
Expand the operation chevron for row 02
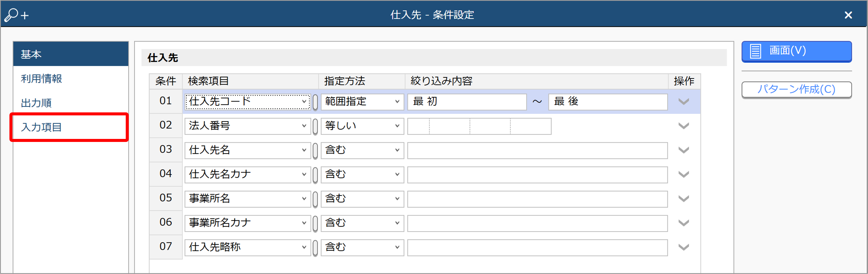[683, 126]
